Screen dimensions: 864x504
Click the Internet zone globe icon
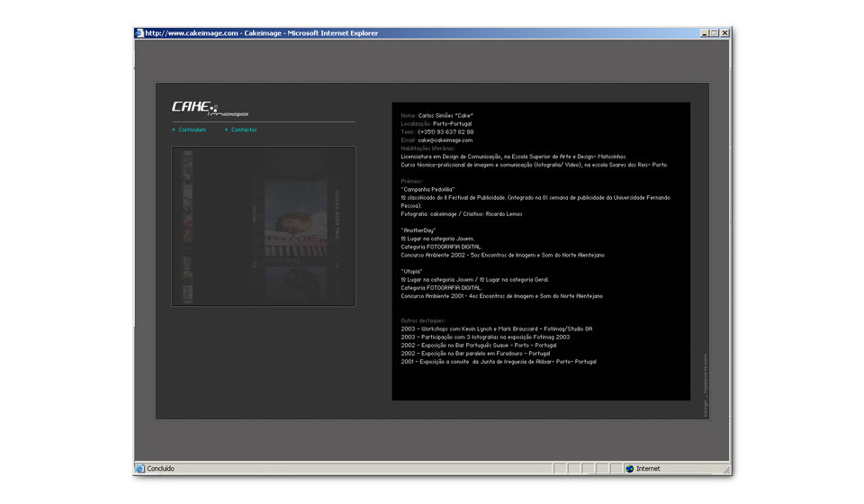coord(629,469)
